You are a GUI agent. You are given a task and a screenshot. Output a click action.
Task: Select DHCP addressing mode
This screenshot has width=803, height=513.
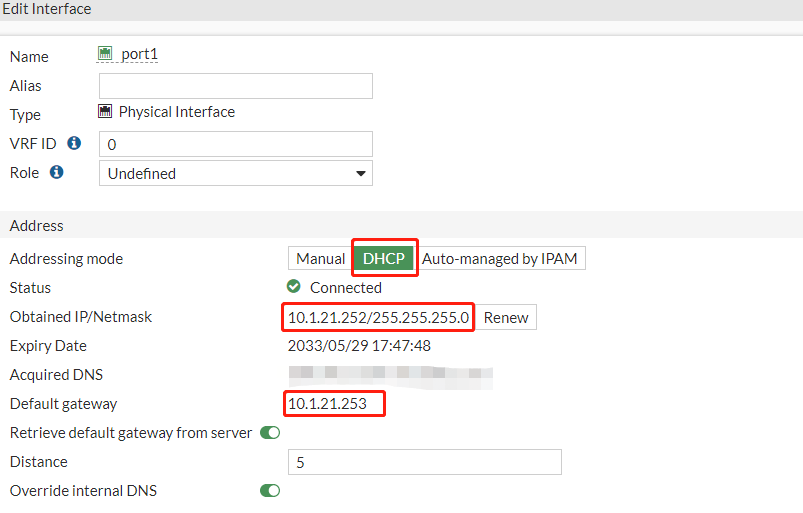point(384,258)
